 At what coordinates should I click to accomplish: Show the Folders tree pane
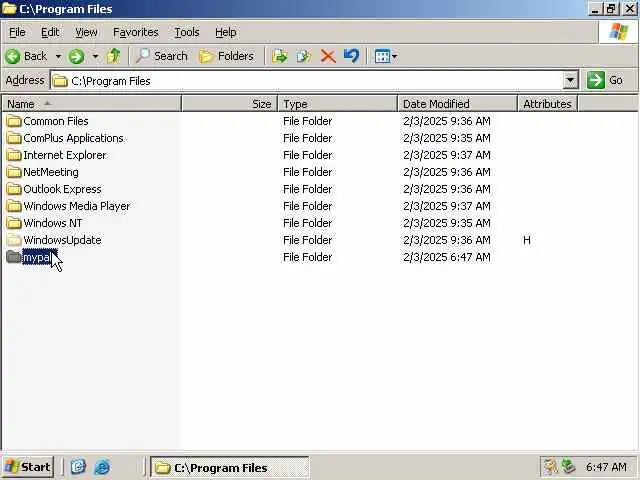[227, 56]
